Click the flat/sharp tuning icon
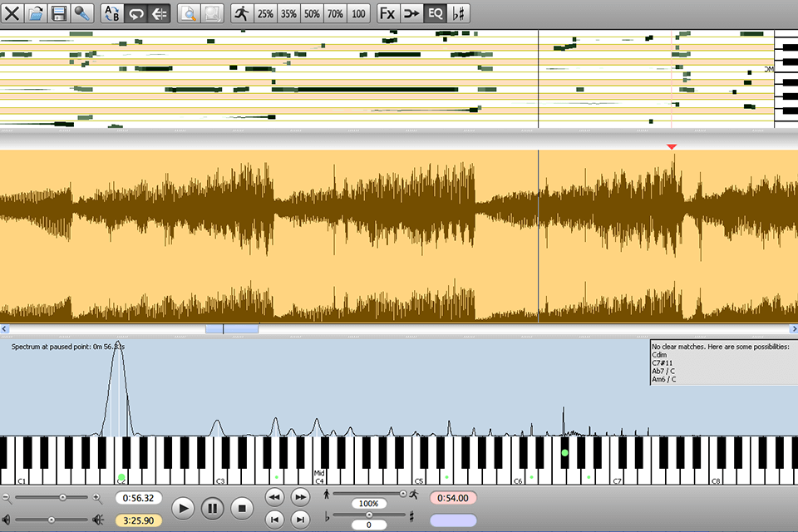 point(459,13)
